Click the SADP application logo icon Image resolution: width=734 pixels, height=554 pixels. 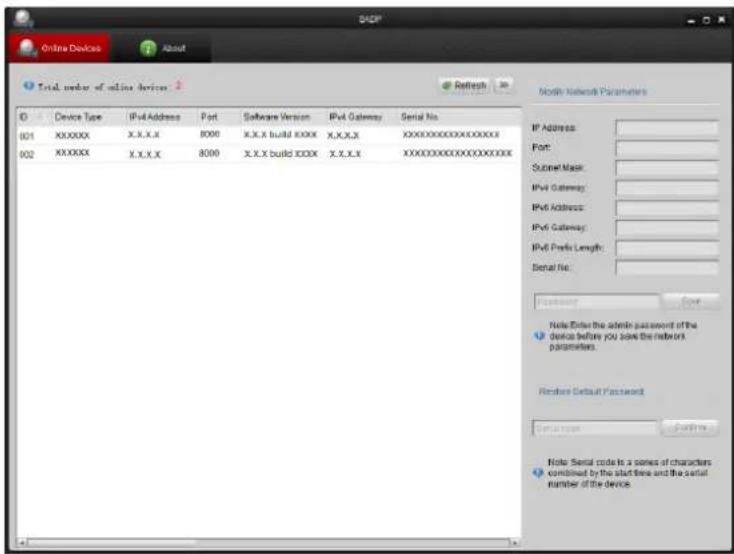[x=23, y=19]
